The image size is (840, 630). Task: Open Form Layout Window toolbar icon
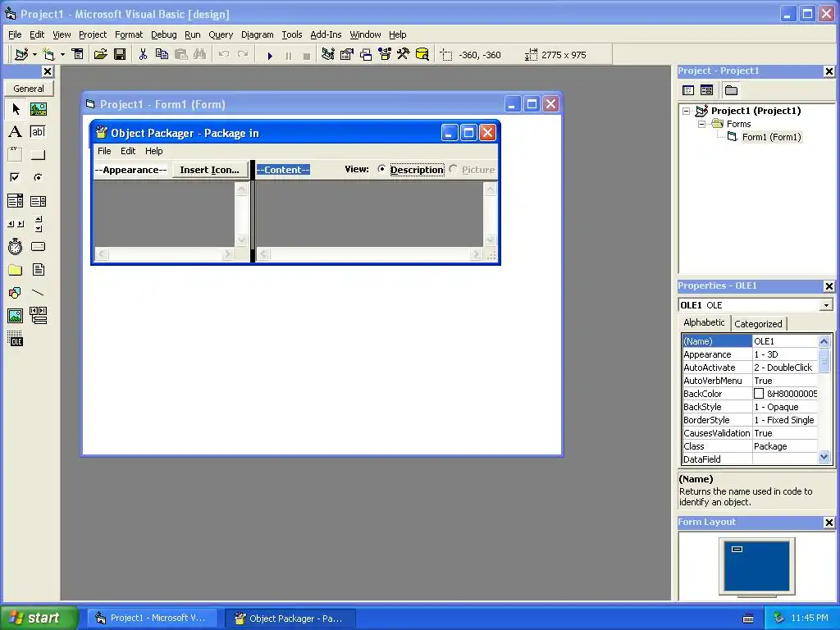tap(366, 54)
